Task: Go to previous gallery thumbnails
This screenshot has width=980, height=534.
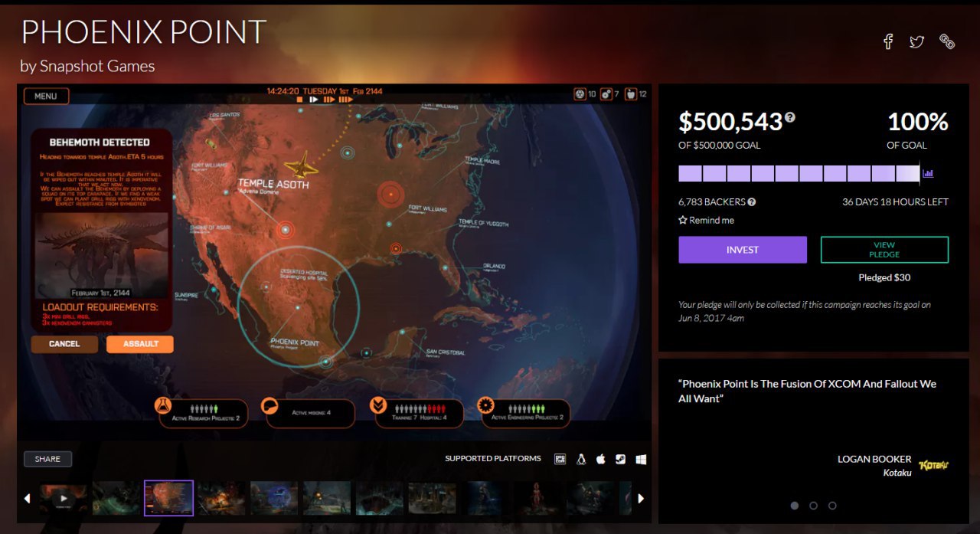Action: (28, 498)
